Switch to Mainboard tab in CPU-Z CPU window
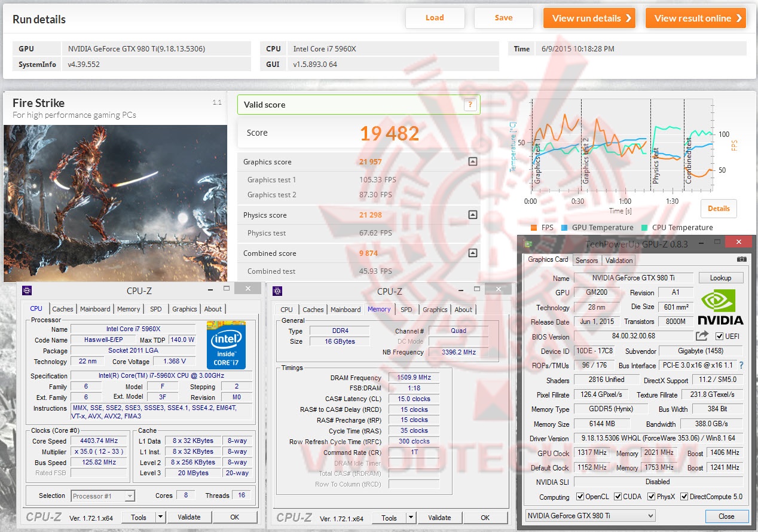This screenshot has height=532, width=758. click(x=95, y=309)
